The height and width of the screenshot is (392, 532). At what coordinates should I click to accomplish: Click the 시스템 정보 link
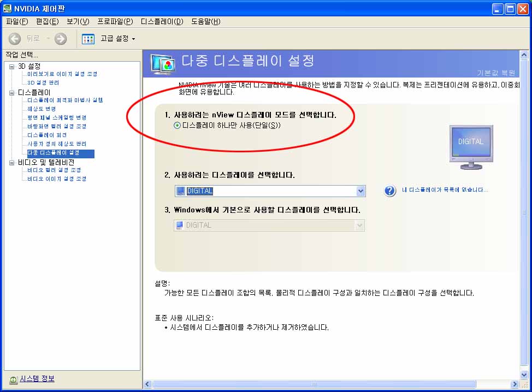pyautogui.click(x=37, y=379)
